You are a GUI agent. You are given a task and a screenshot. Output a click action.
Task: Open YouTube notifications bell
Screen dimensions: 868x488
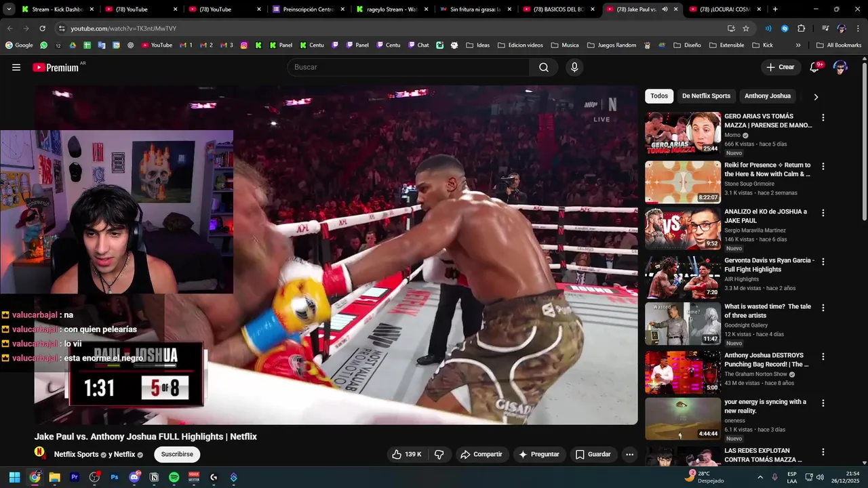coord(815,67)
